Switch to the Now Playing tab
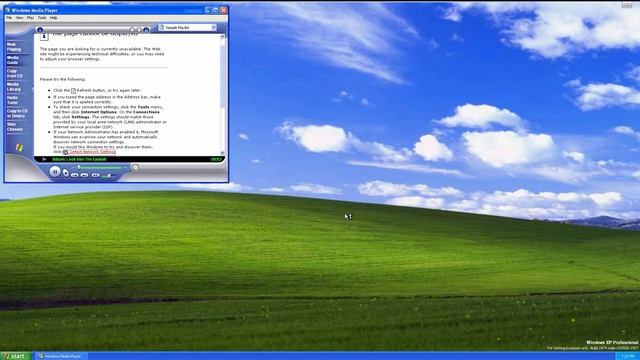Viewport: 640px width, 360px height. (14, 47)
